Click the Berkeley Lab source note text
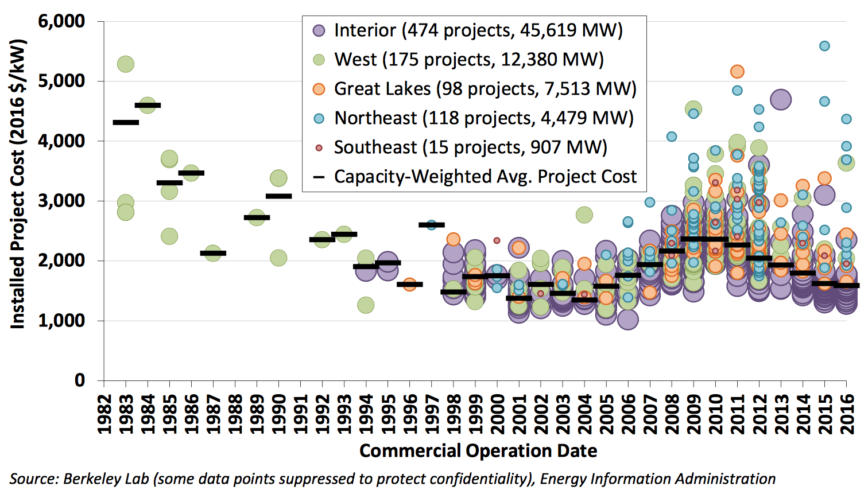The image size is (868, 490). (392, 479)
